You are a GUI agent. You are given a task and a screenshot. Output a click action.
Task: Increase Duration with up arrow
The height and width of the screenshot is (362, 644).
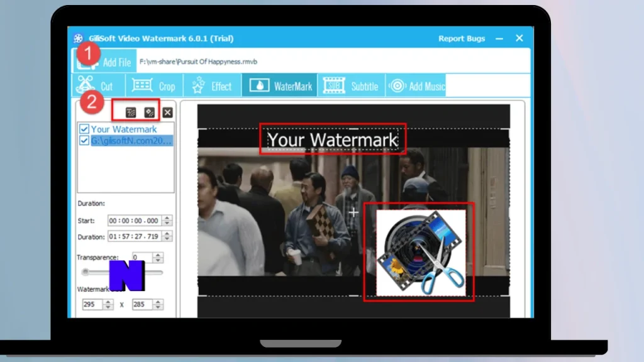[x=167, y=234]
